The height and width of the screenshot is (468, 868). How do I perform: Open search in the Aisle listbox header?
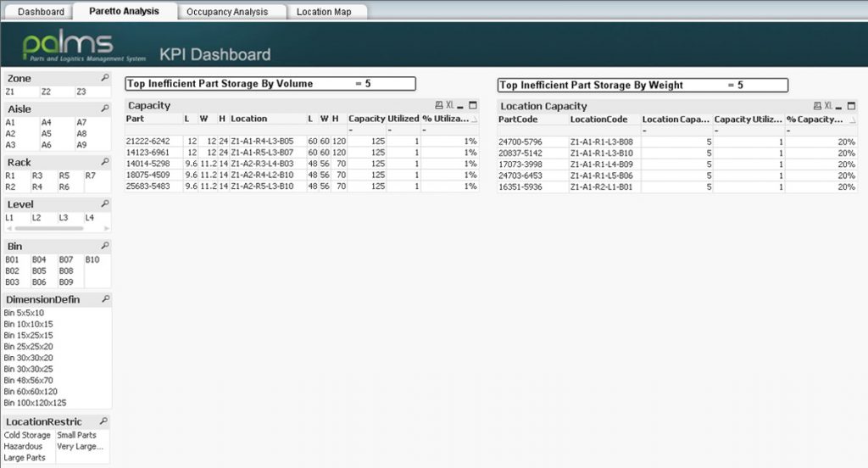click(104, 109)
